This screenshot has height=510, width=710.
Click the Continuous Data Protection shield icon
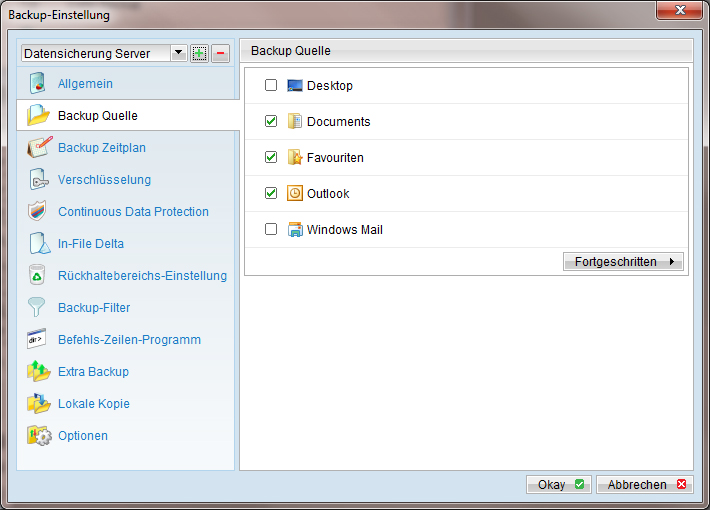click(37, 211)
